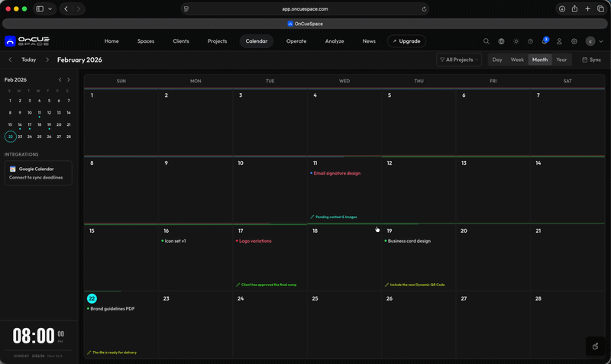
Task: Click the OnCue Space logo
Action: [x=26, y=41]
